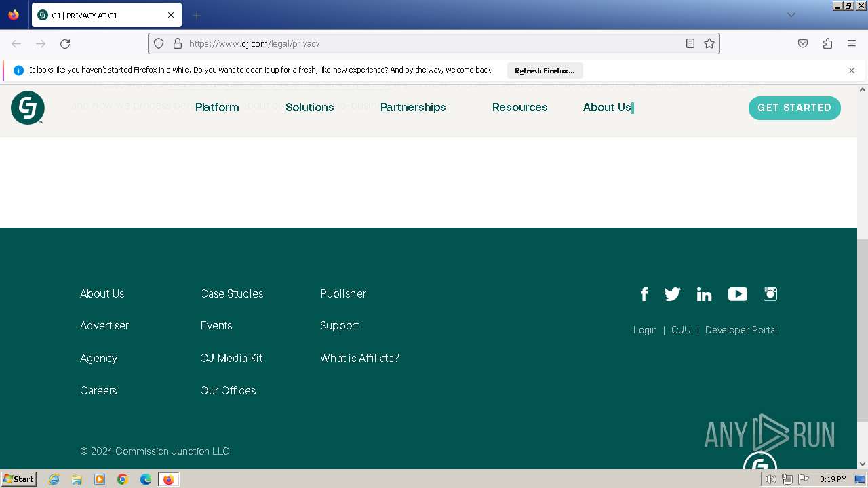Image resolution: width=868 pixels, height=488 pixels.
Task: List all tabs dropdown arrow
Action: click(x=791, y=15)
